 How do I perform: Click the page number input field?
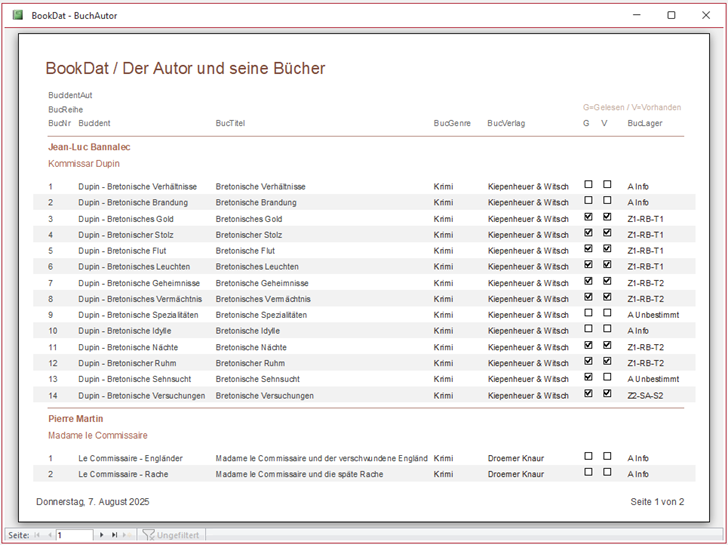click(74, 535)
